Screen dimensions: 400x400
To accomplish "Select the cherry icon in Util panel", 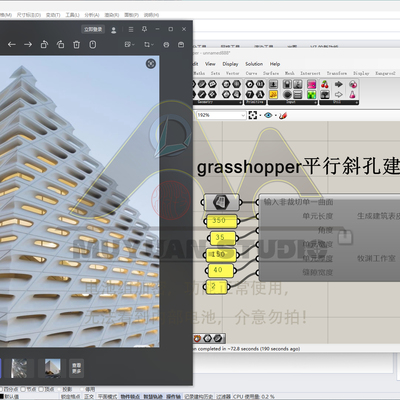I will pyautogui.click(x=325, y=84).
